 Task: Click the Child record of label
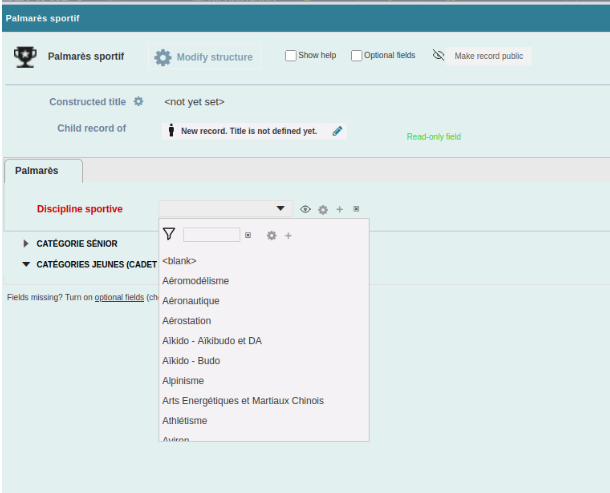[x=92, y=128]
